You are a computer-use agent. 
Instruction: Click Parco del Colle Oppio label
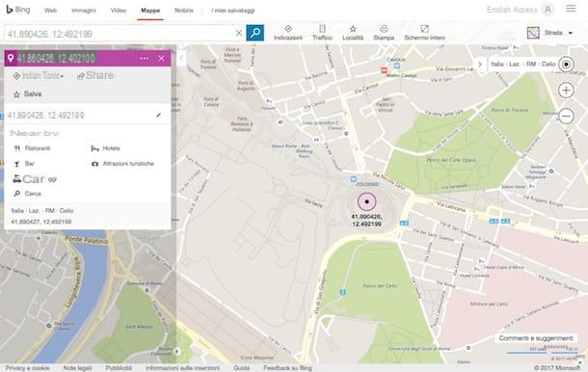click(x=451, y=160)
